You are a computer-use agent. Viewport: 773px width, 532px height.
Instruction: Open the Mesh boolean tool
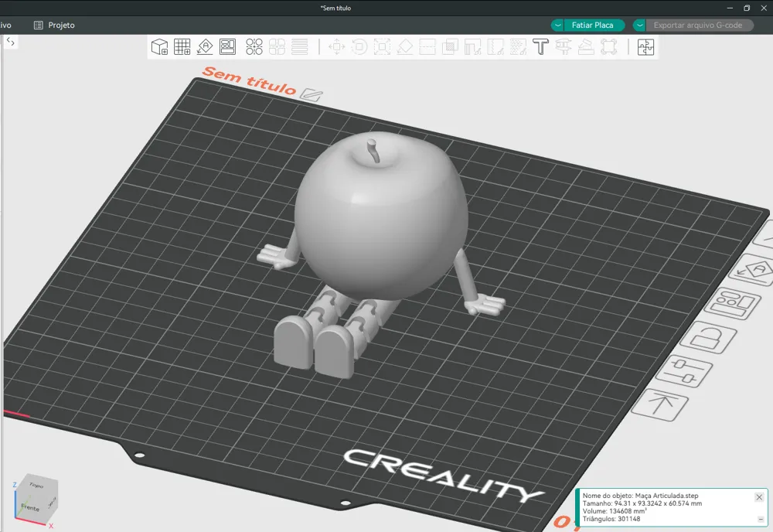(450, 47)
